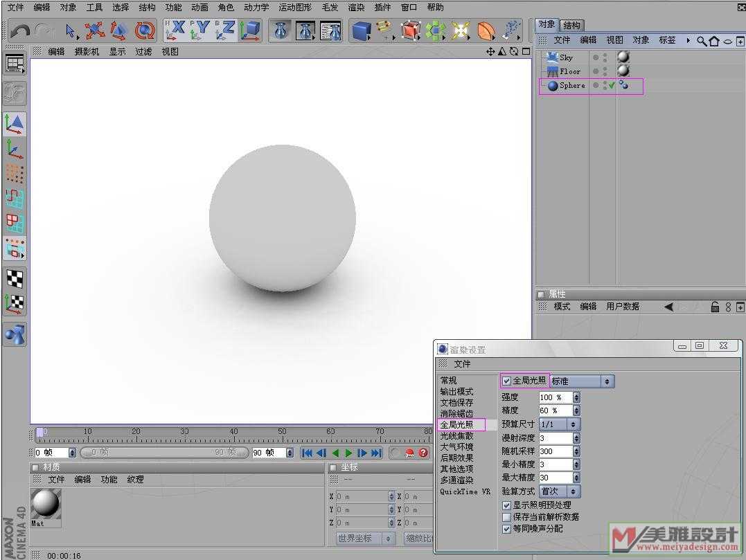Click the lock icon in attributes panel
Image resolution: width=746 pixels, height=560 pixels.
pos(715,307)
